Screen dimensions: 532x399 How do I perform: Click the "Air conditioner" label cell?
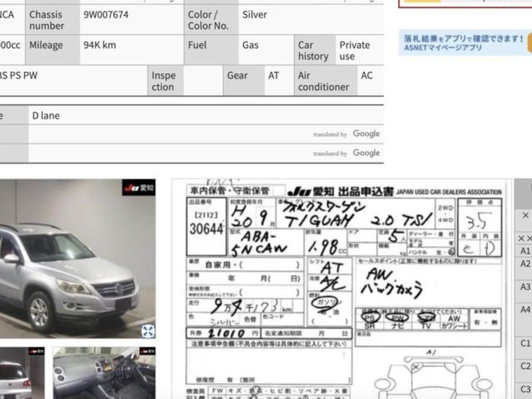(326, 81)
